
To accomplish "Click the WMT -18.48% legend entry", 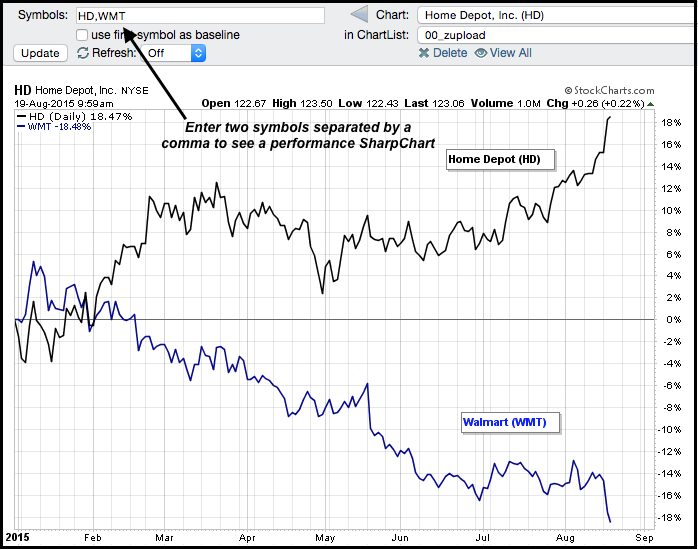I will click(x=54, y=127).
